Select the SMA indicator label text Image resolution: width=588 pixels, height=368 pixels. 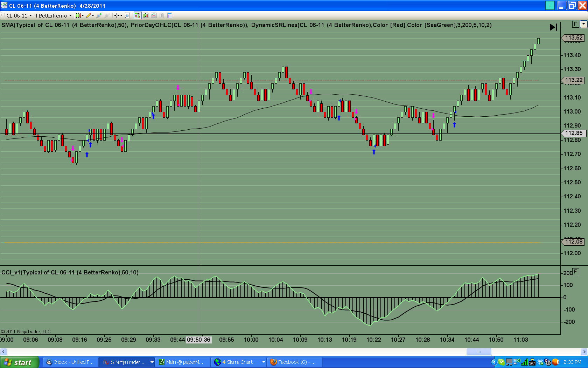click(65, 25)
